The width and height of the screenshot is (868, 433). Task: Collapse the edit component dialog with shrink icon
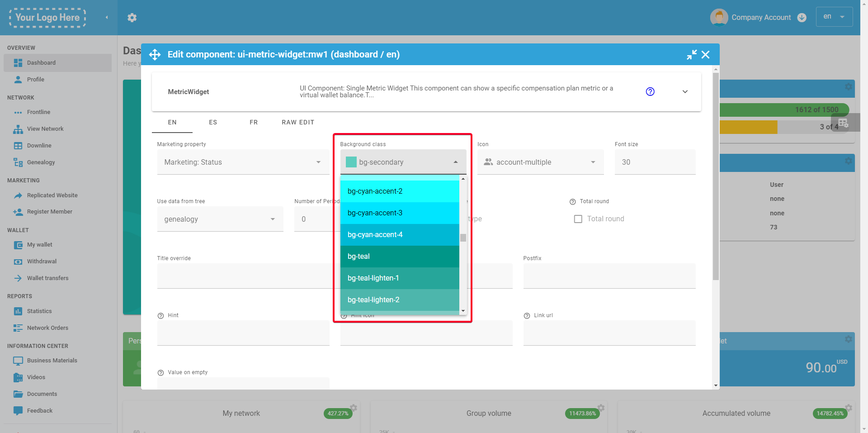tap(691, 55)
